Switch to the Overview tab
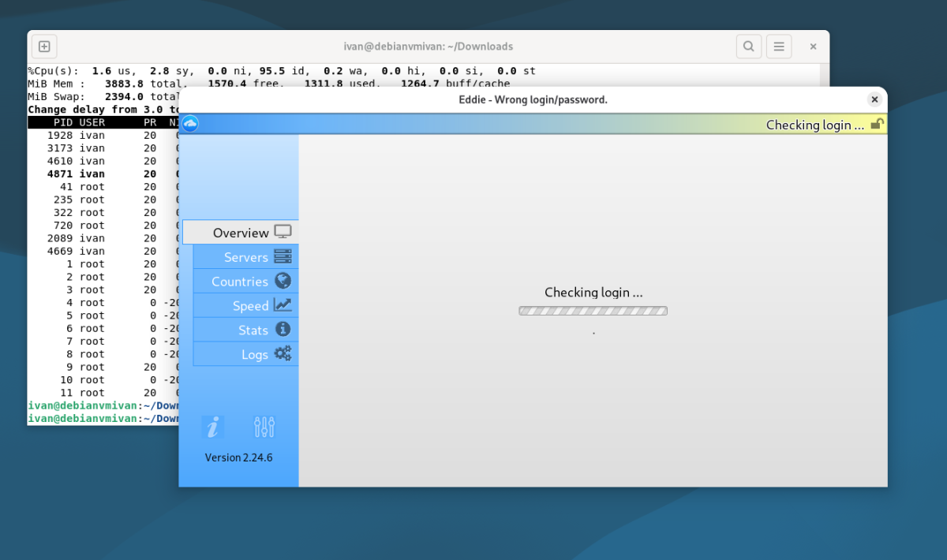This screenshot has height=560, width=947. pos(241,232)
